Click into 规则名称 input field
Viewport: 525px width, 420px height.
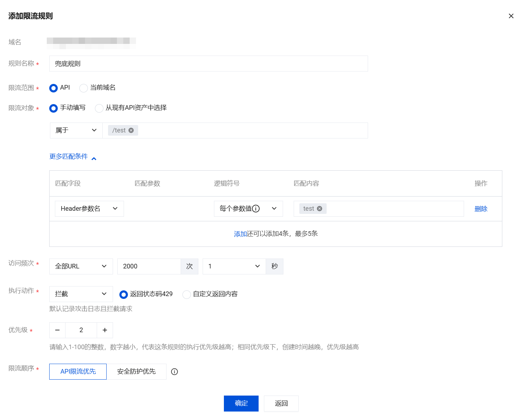(209, 64)
